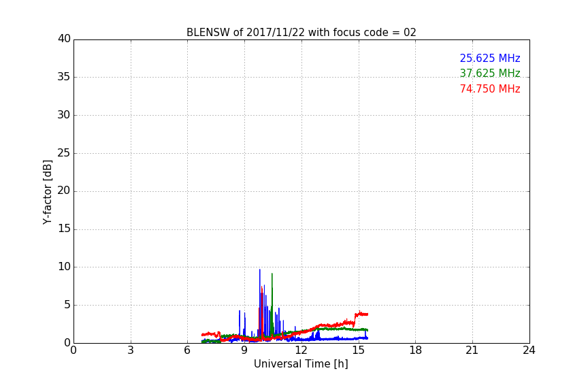588x392 pixels.
Task: Click the y-axis tick label '25'
Action: [x=64, y=152]
